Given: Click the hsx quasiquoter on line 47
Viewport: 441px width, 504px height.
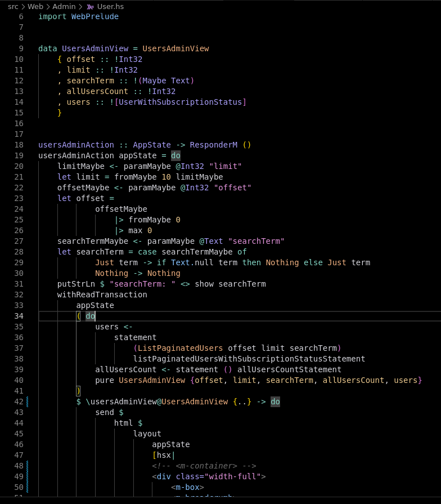Looking at the screenshot, I should [x=164, y=455].
